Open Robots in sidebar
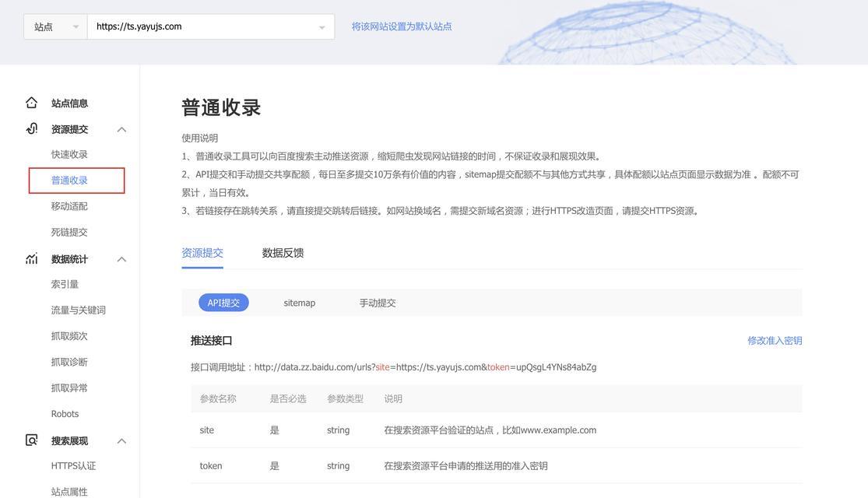Screen dimensions: 868x498 65,414
